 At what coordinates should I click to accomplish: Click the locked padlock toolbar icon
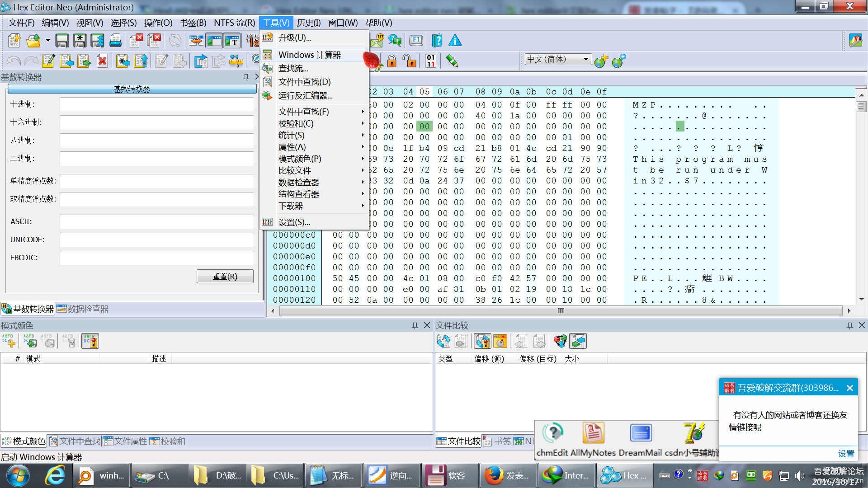[392, 61]
